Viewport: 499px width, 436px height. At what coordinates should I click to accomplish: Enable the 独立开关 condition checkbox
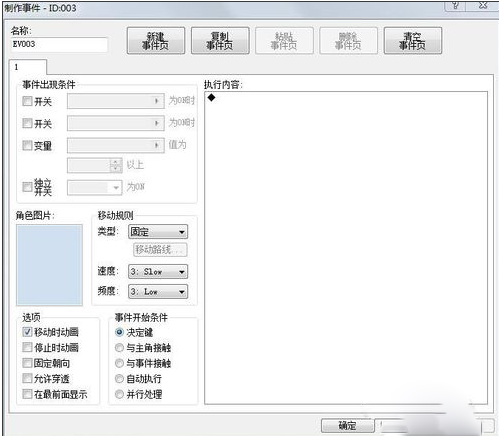point(27,187)
